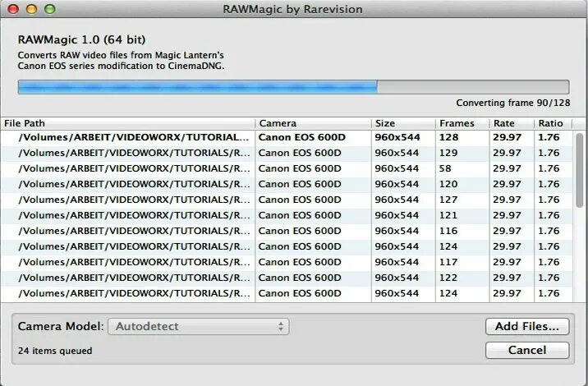Sort by Size column header

click(x=403, y=123)
